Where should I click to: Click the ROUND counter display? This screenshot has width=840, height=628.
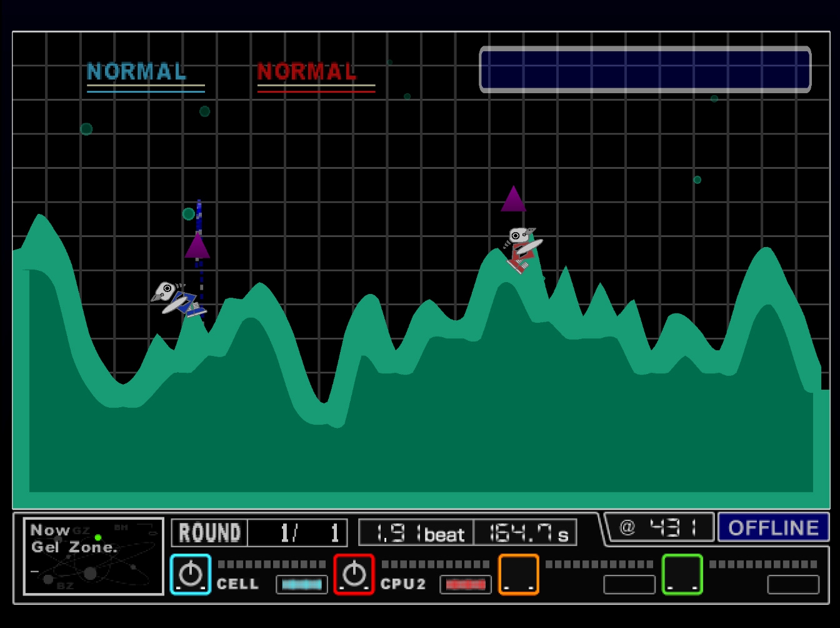click(259, 533)
